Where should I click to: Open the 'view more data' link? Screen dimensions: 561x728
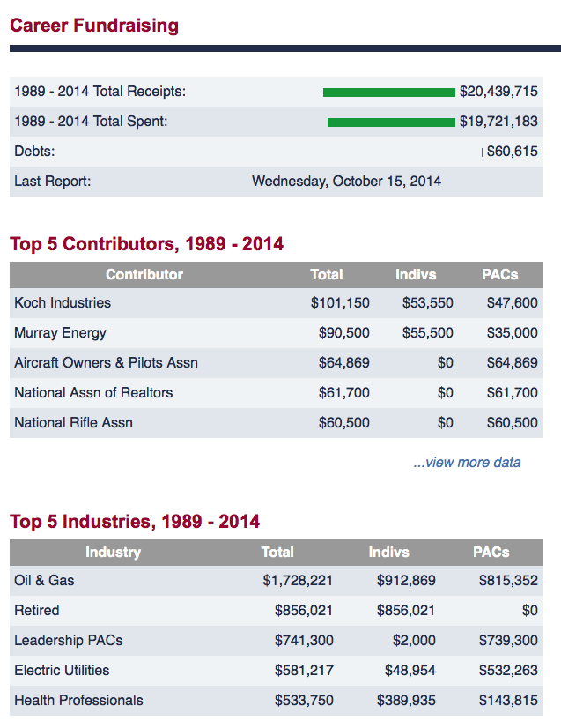tap(467, 463)
